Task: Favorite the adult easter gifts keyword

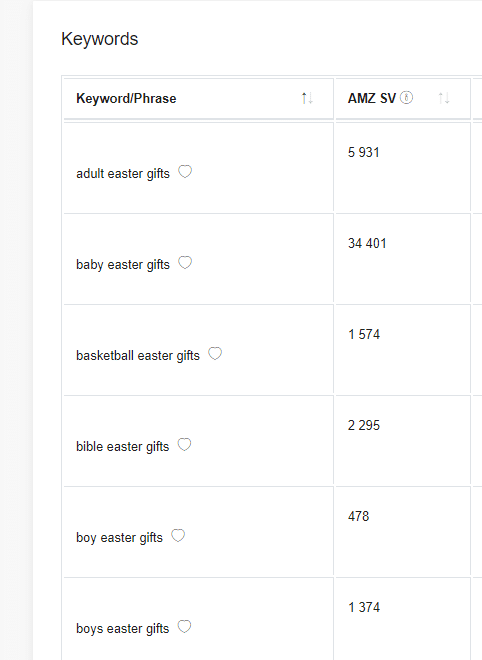Action: tap(185, 172)
